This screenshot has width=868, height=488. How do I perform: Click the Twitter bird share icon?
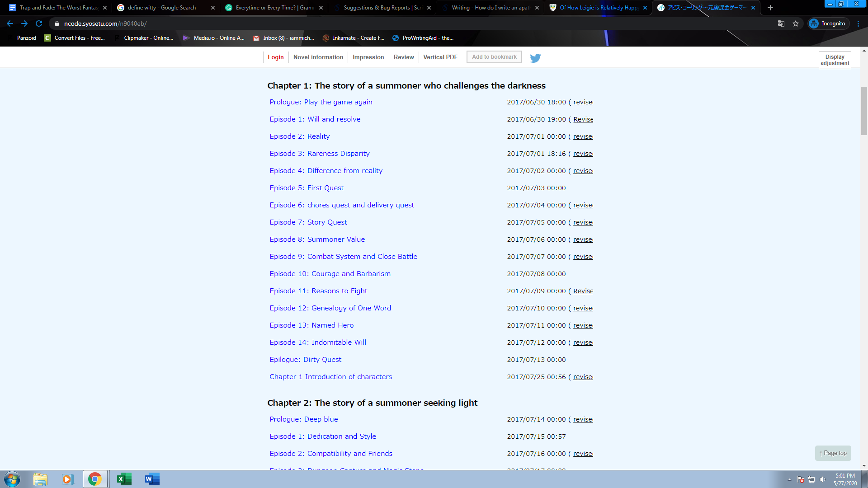(x=535, y=58)
